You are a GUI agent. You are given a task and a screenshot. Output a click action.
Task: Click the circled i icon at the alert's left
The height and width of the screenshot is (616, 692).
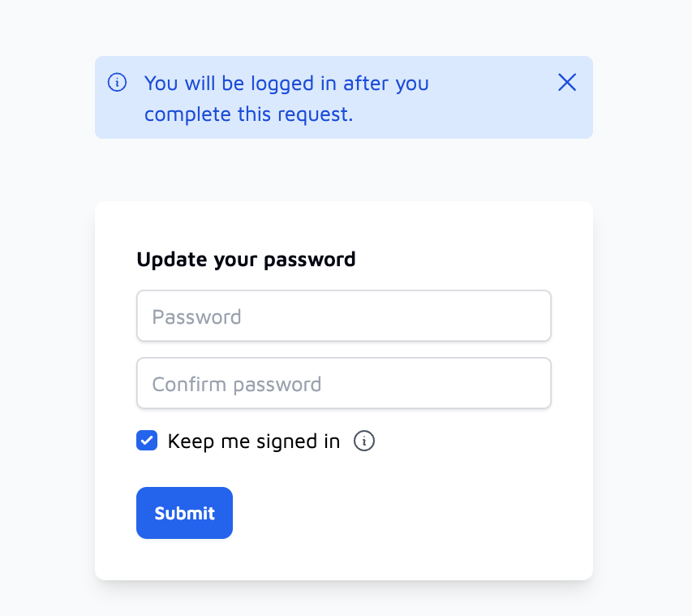117,83
